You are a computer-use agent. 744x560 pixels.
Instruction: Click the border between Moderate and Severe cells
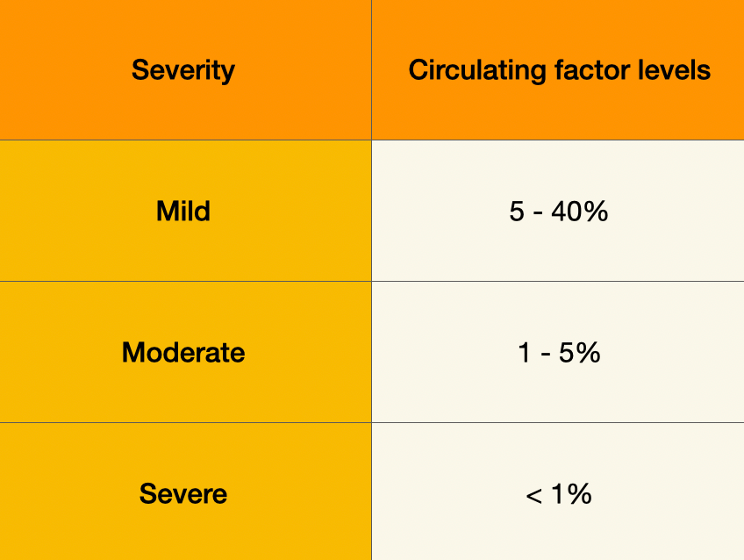click(x=183, y=423)
